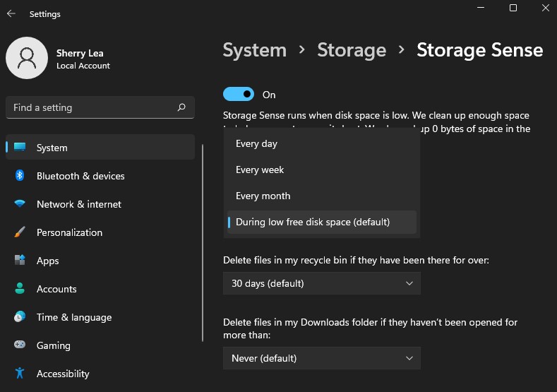Click the Storage Sense page title
The image size is (557, 392).
(x=479, y=49)
